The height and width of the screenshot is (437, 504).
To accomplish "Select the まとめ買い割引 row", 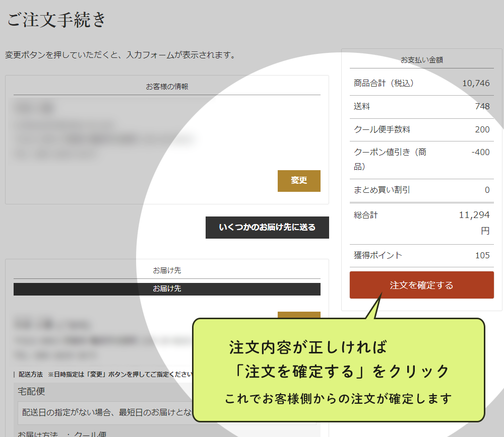I will [x=421, y=190].
